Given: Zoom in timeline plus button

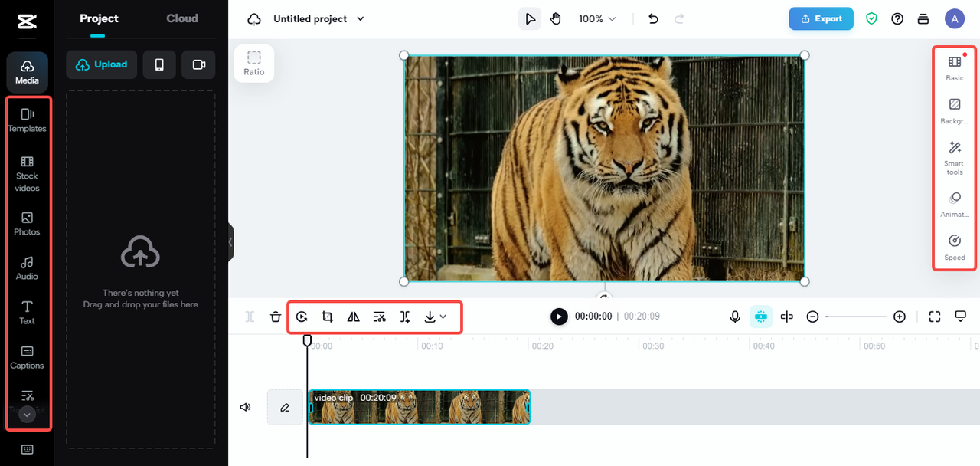Looking at the screenshot, I should pyautogui.click(x=900, y=317).
